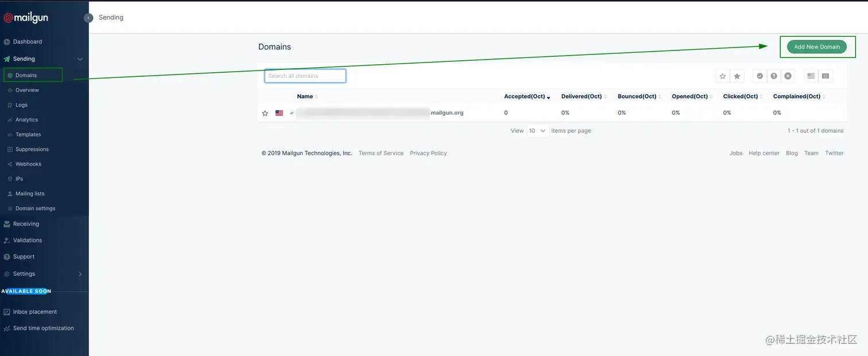The image size is (868, 356).
Task: Sort by the Delivered(Oct) column
Action: [x=584, y=96]
